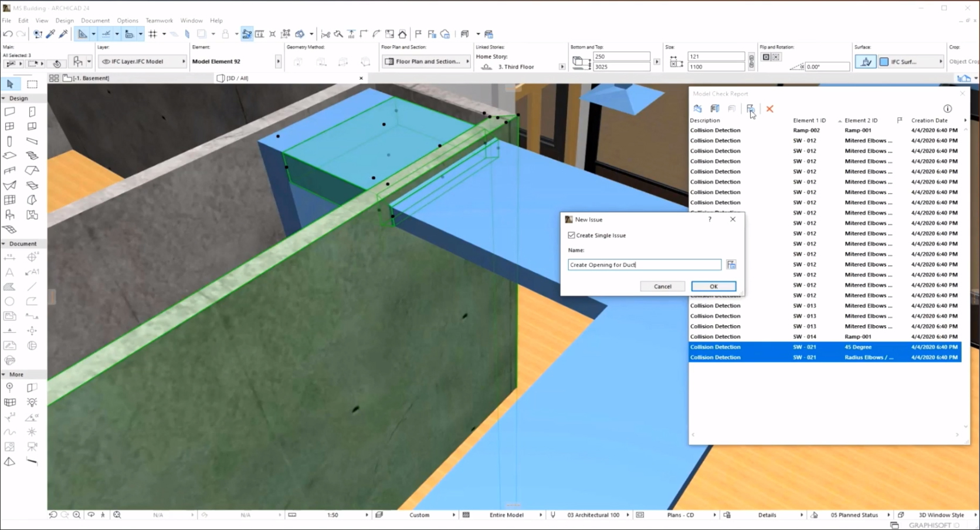This screenshot has width=980, height=530.
Task: Select the Slab tool
Action: tap(9, 156)
